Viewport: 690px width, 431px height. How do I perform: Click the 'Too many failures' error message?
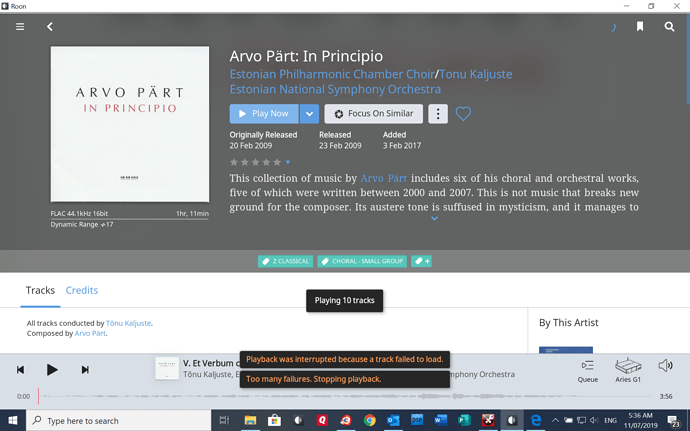pos(345,379)
